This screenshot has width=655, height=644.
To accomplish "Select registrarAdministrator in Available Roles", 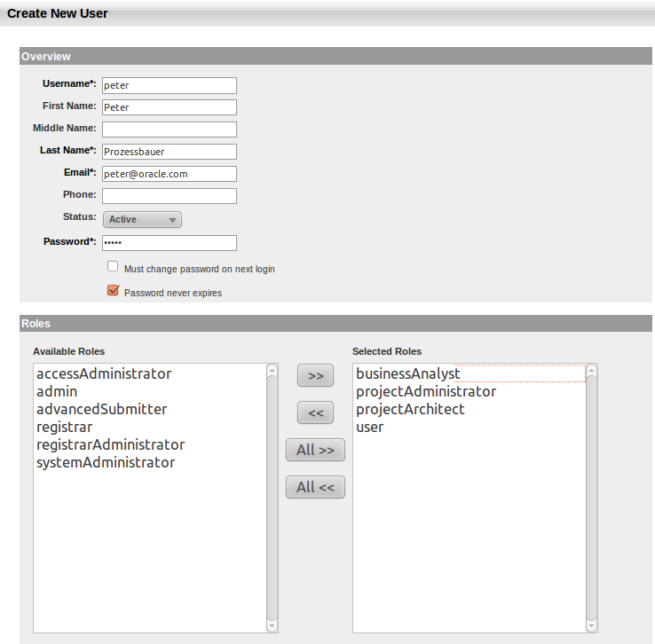I will (150, 445).
